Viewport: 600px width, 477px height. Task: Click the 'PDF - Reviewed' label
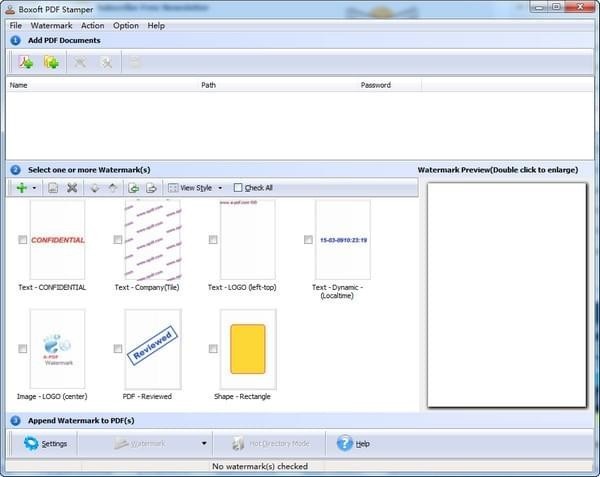(x=147, y=396)
